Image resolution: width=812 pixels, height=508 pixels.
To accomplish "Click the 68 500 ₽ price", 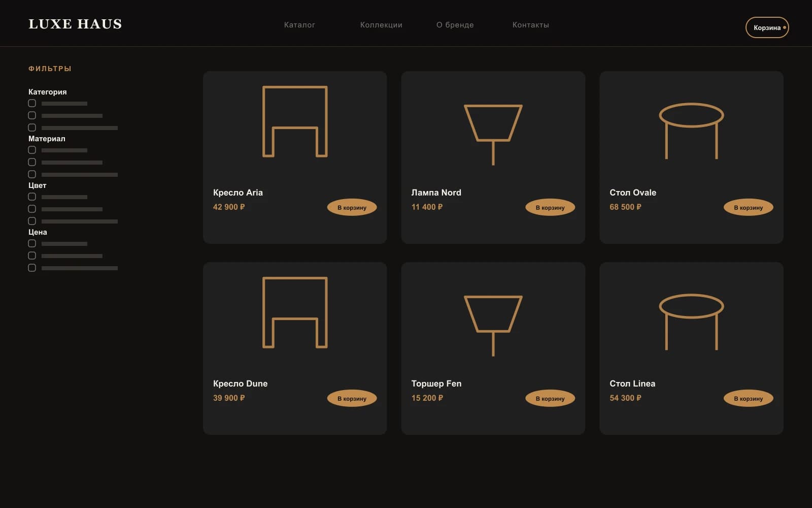I will click(625, 207).
